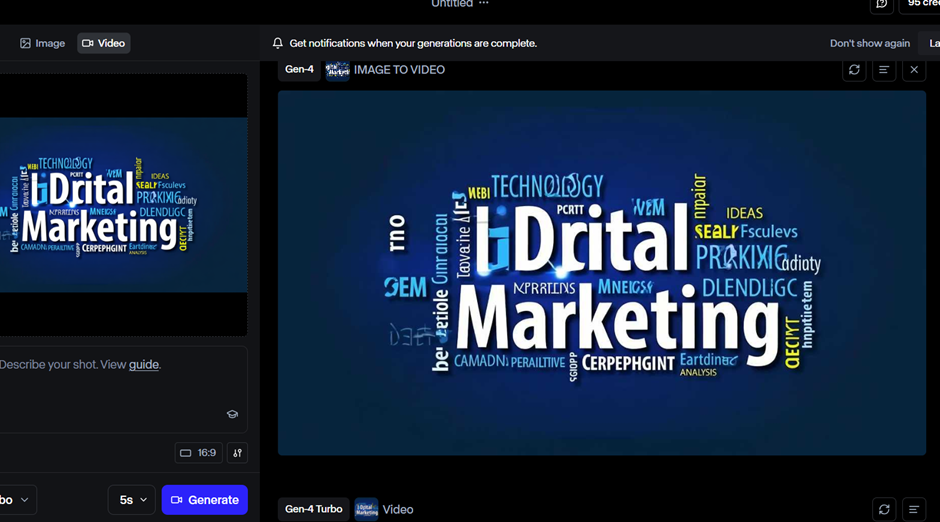This screenshot has width=940, height=522.
Task: Click the graduation cap icon in prompt box
Action: click(232, 414)
